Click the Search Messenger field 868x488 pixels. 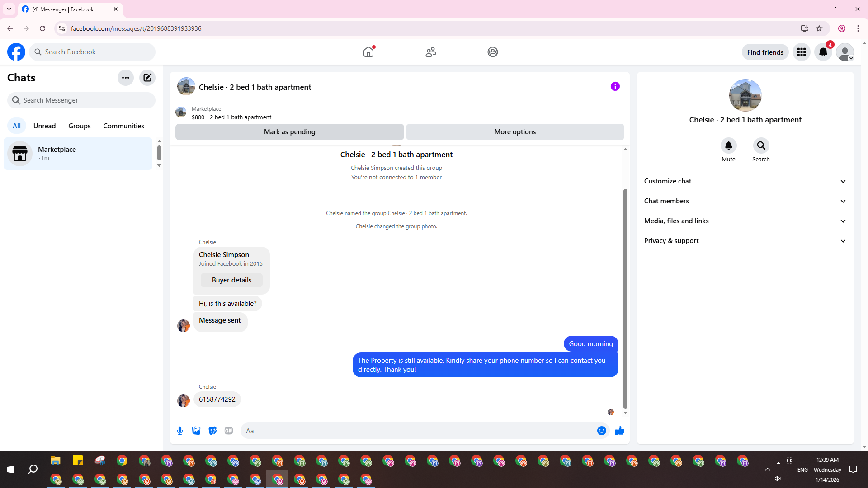pos(81,100)
